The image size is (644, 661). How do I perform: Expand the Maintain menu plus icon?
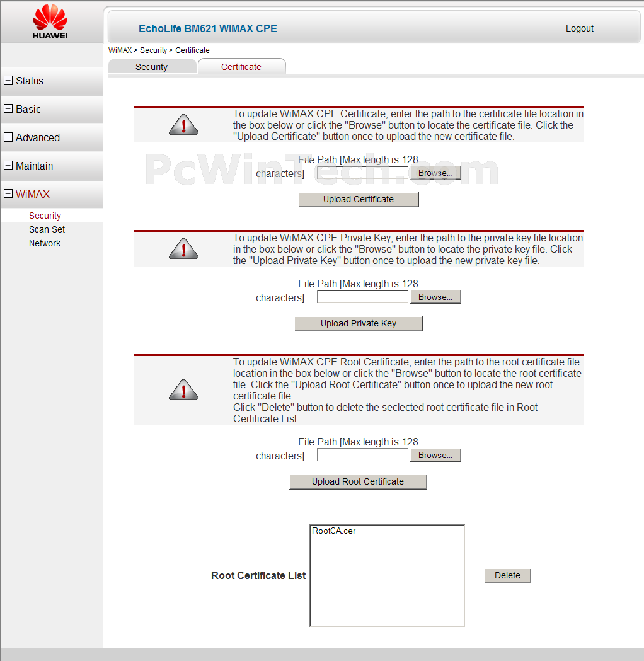point(8,165)
